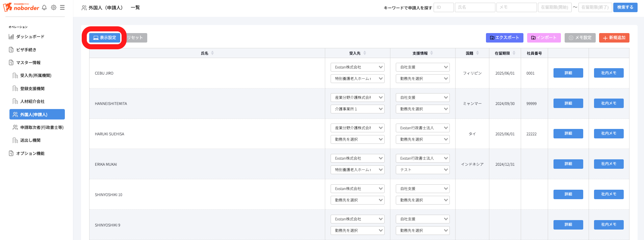Open 詳細 for CEBU JIRO
644x240 pixels.
[x=568, y=73]
